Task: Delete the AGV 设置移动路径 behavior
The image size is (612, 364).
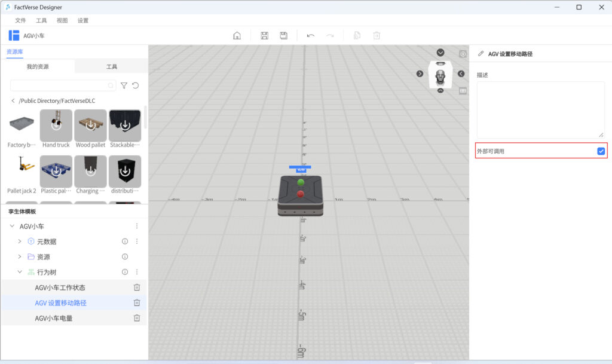Action: 137,303
